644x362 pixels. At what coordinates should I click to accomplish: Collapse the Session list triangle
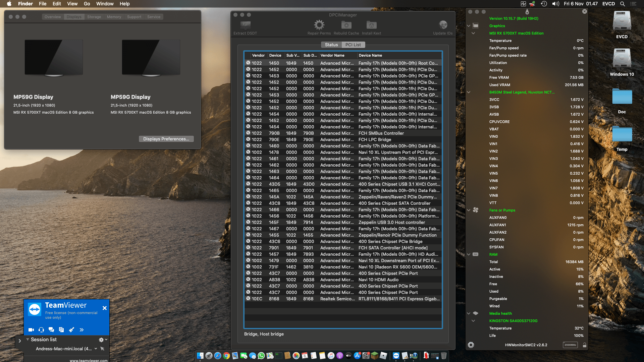coord(28,340)
